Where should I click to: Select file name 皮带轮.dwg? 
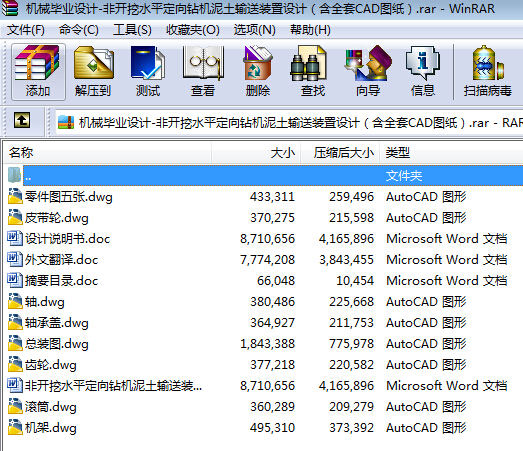coord(57,218)
